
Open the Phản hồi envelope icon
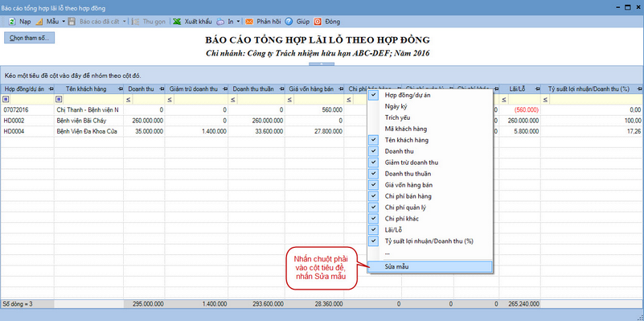(249, 22)
